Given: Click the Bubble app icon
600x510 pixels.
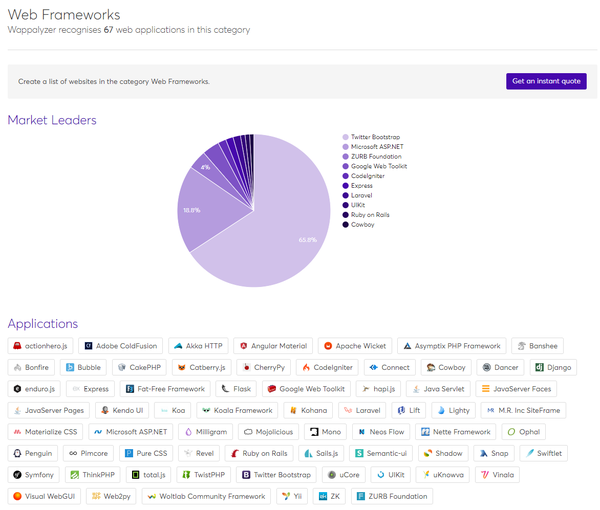Looking at the screenshot, I should pyautogui.click(x=70, y=367).
